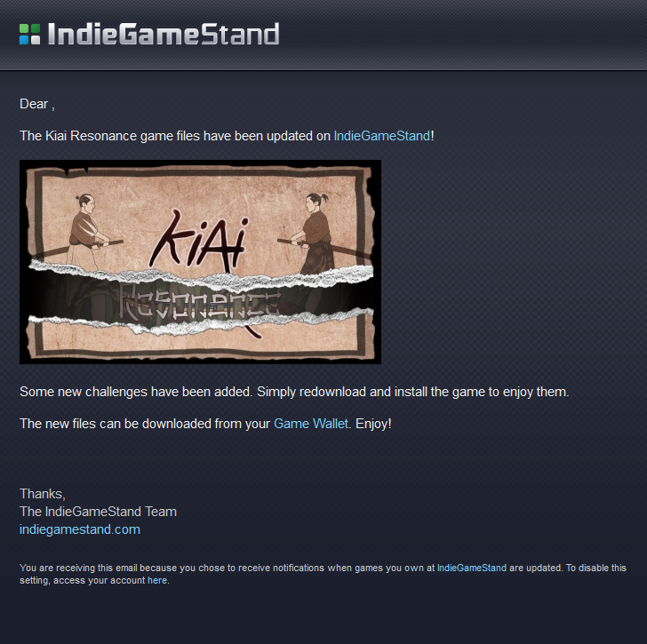The image size is (647, 644).
Task: Click the 'Enjoy!' text after Game Wallet
Action: [373, 424]
